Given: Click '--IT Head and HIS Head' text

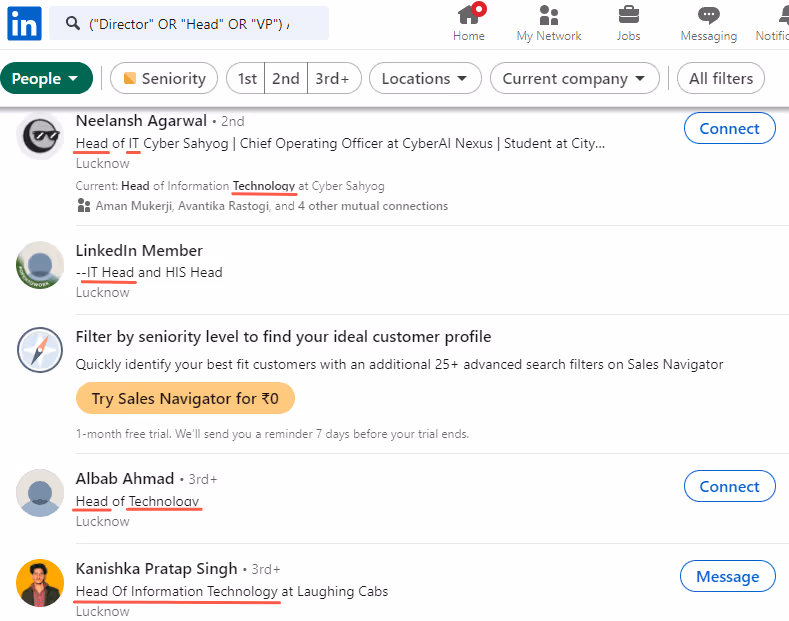Looking at the screenshot, I should (x=149, y=272).
